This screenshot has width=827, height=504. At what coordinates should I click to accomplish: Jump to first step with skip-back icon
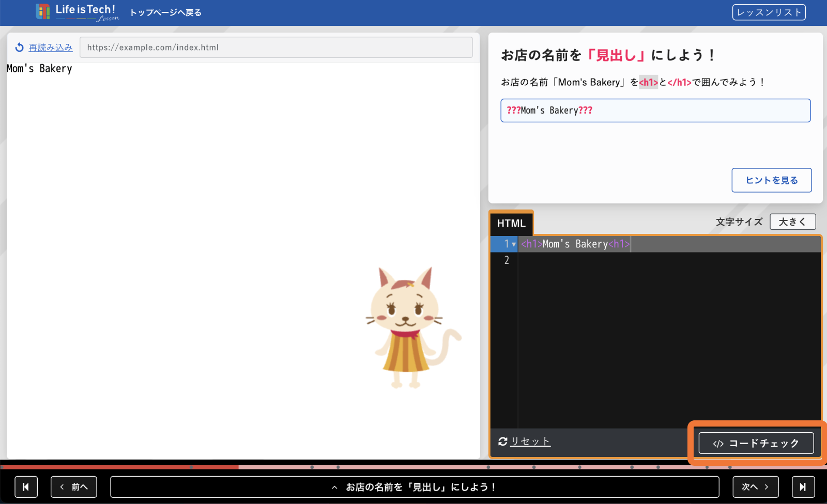click(x=26, y=487)
